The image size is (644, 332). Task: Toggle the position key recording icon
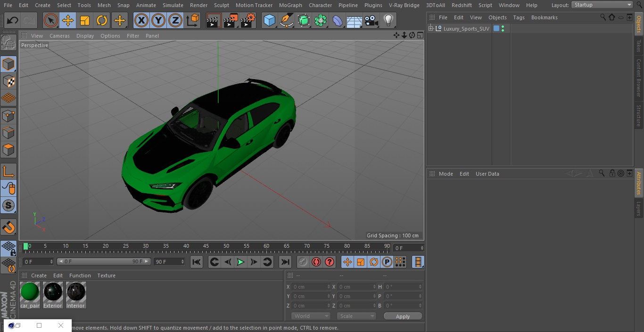pyautogui.click(x=347, y=262)
